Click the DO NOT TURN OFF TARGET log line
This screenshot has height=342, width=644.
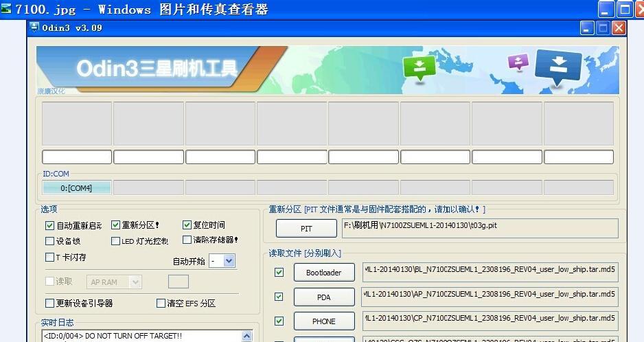tap(113, 336)
